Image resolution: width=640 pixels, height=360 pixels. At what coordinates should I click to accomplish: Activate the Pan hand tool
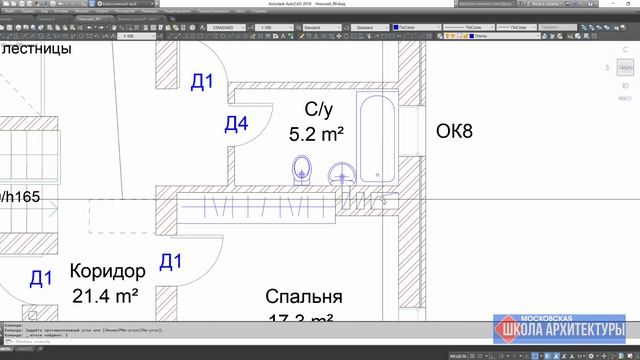(114, 27)
